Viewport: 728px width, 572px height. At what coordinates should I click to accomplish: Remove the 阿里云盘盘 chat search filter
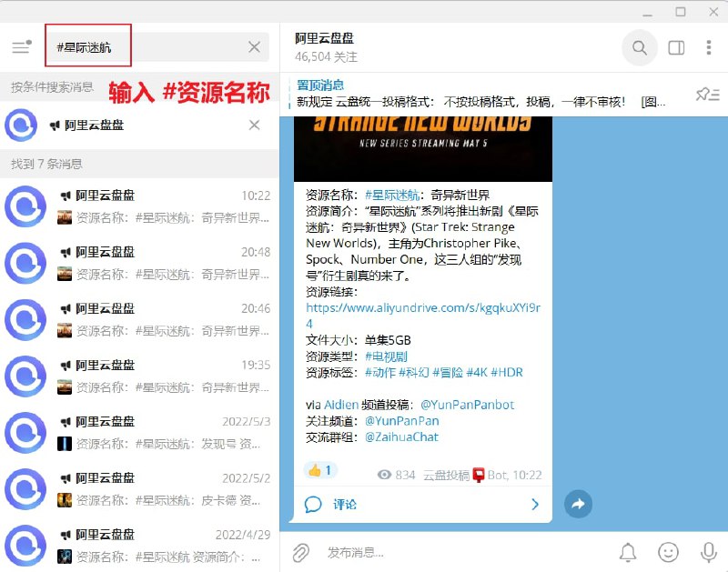click(x=254, y=125)
